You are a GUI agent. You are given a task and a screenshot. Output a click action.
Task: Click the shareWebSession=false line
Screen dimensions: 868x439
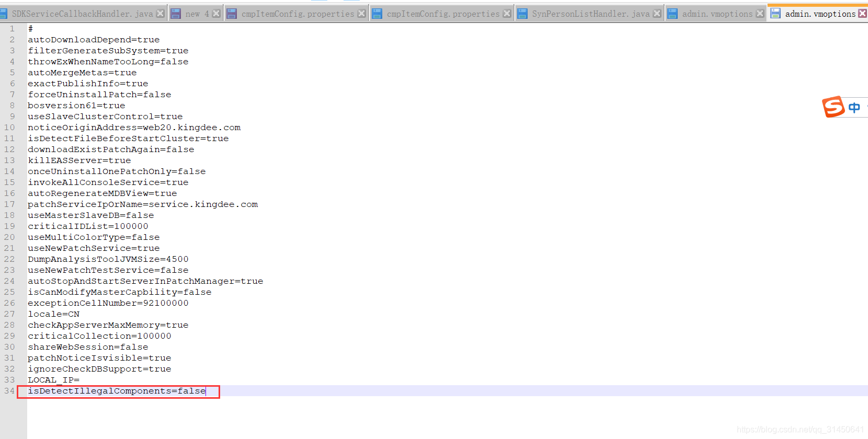click(x=88, y=347)
